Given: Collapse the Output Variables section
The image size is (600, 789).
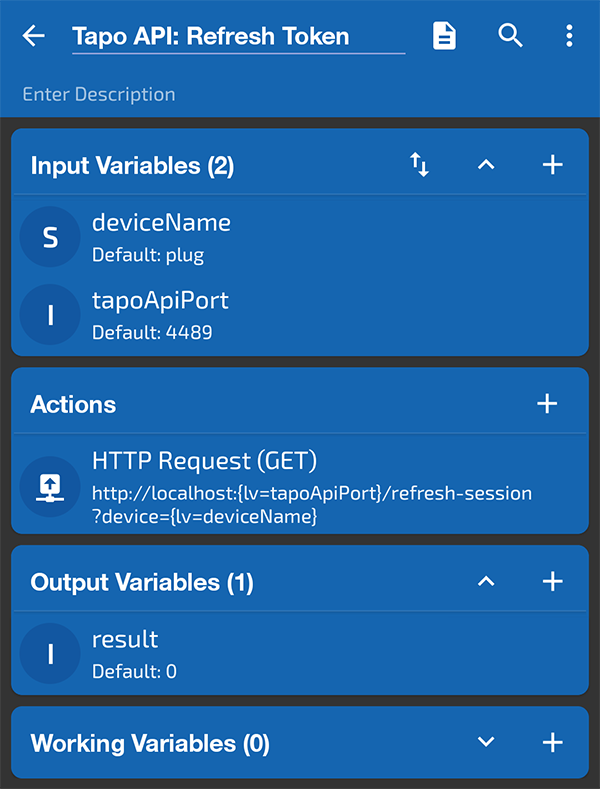Looking at the screenshot, I should (486, 581).
